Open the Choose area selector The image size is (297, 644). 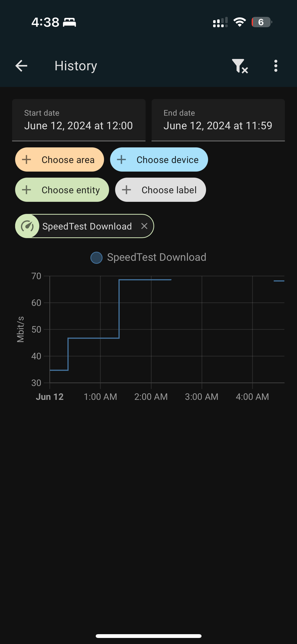(68, 160)
